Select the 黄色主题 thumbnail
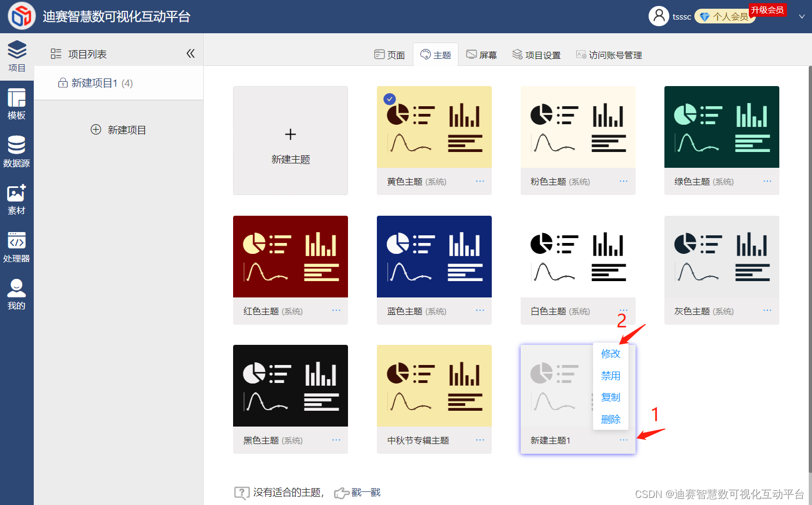Viewport: 812px width, 505px height. 434,127
